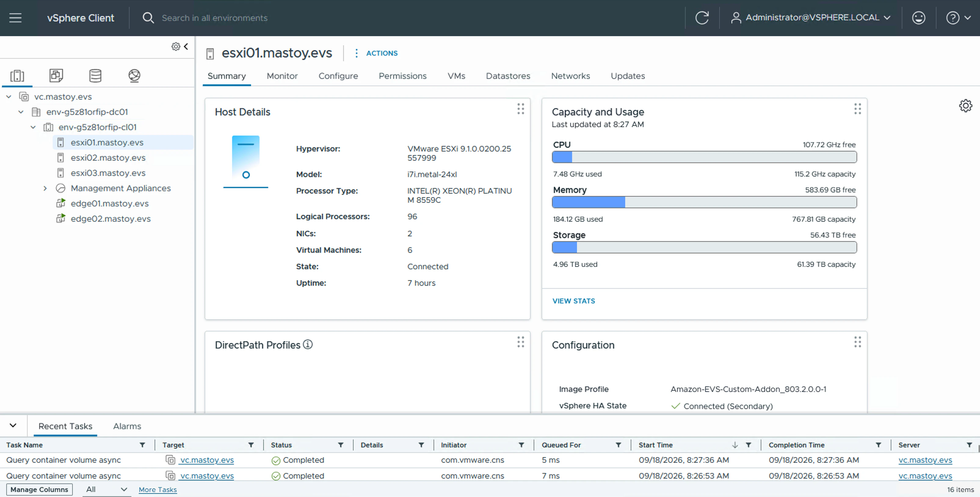Filter the Status column
The image size is (980, 497).
(341, 445)
